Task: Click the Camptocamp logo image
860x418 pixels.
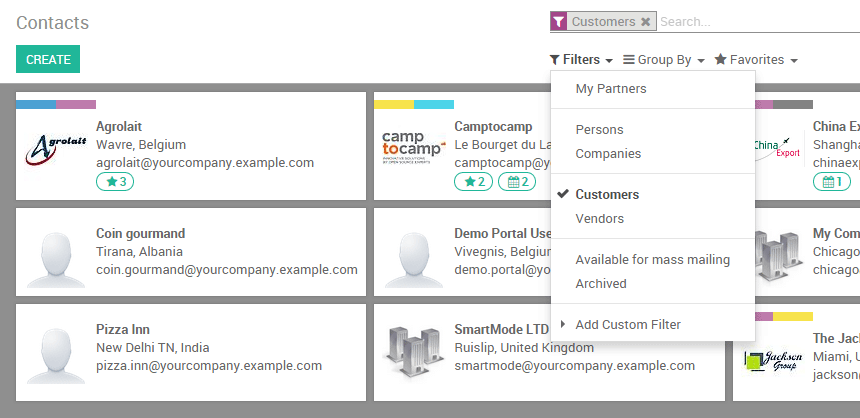Action: point(414,147)
